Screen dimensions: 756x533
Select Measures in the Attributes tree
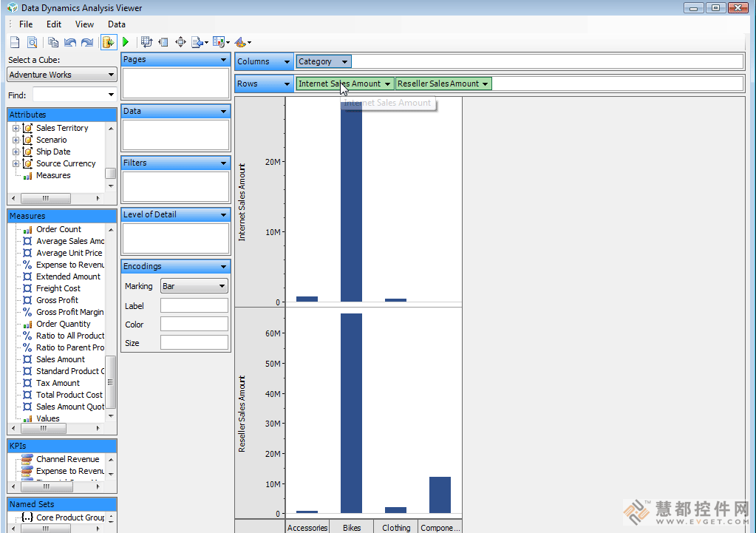53,176
